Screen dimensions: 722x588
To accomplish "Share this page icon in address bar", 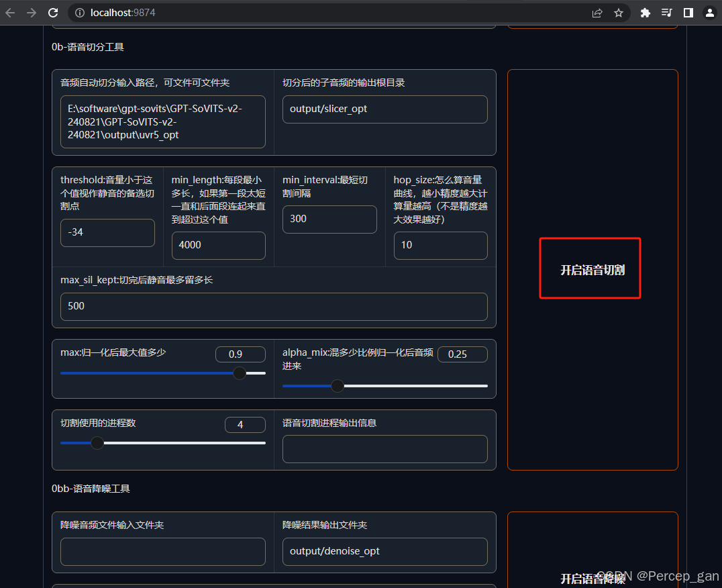I will pyautogui.click(x=597, y=13).
